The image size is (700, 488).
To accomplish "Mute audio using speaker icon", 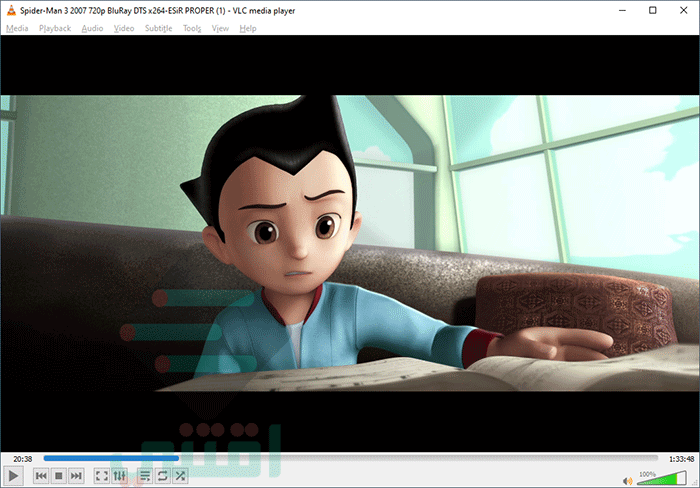I will pos(627,481).
